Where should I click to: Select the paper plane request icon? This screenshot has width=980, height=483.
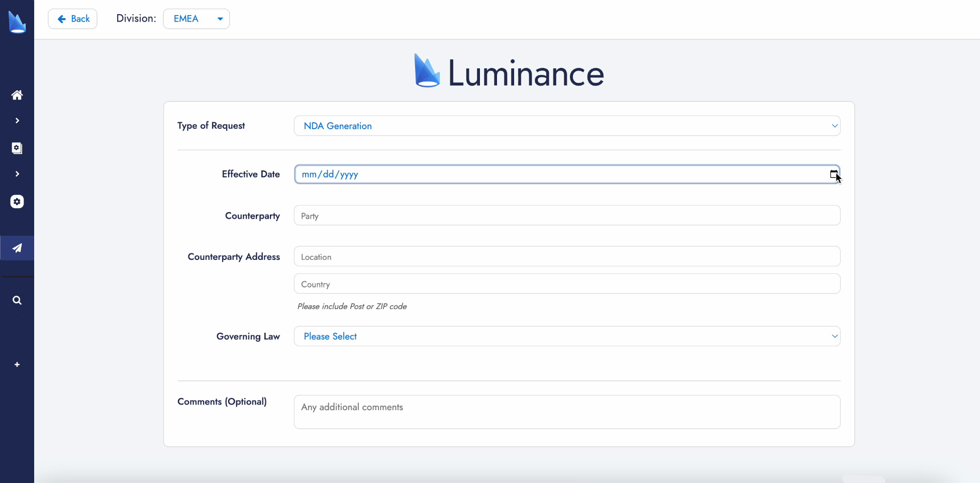point(17,248)
